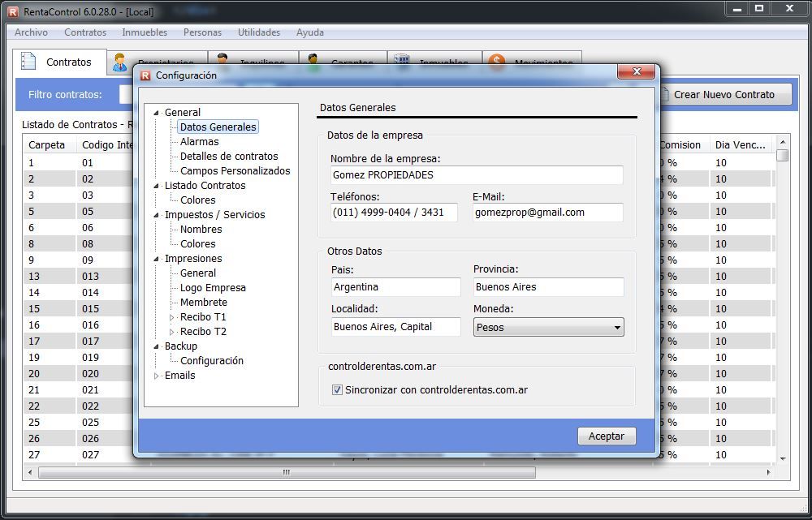
Task: Click the Aceptar button
Action: point(607,436)
